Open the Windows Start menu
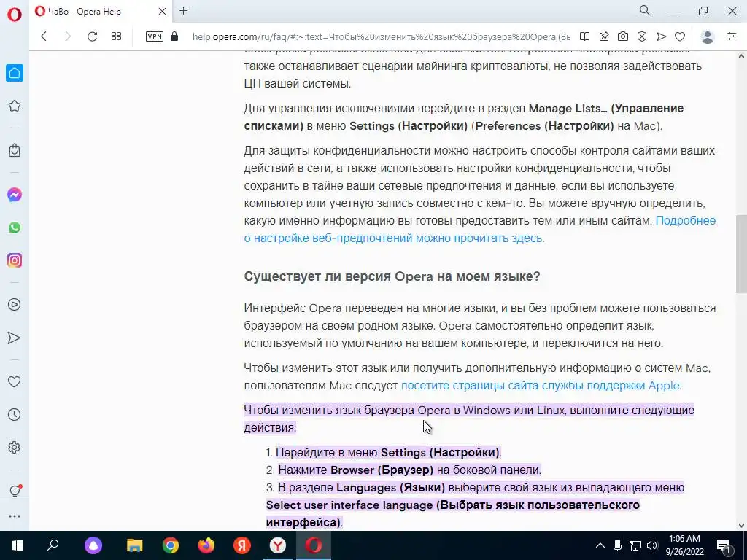Viewport: 747px width, 560px height. pos(18,545)
